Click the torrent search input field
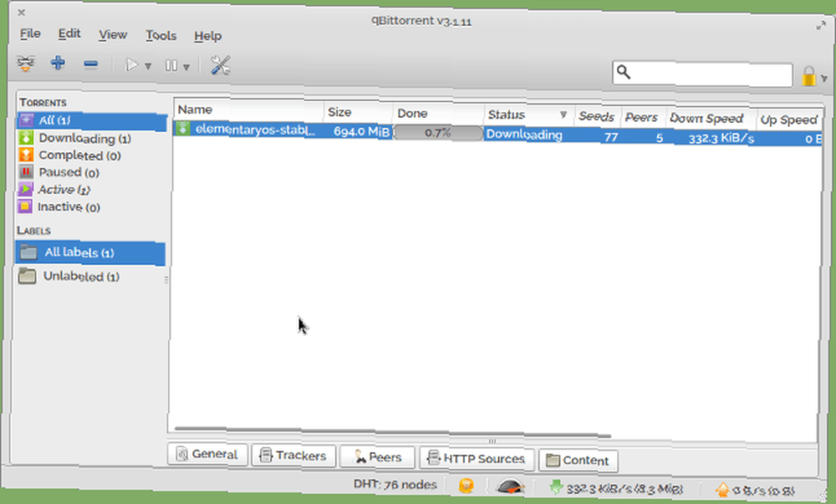 pyautogui.click(x=702, y=74)
